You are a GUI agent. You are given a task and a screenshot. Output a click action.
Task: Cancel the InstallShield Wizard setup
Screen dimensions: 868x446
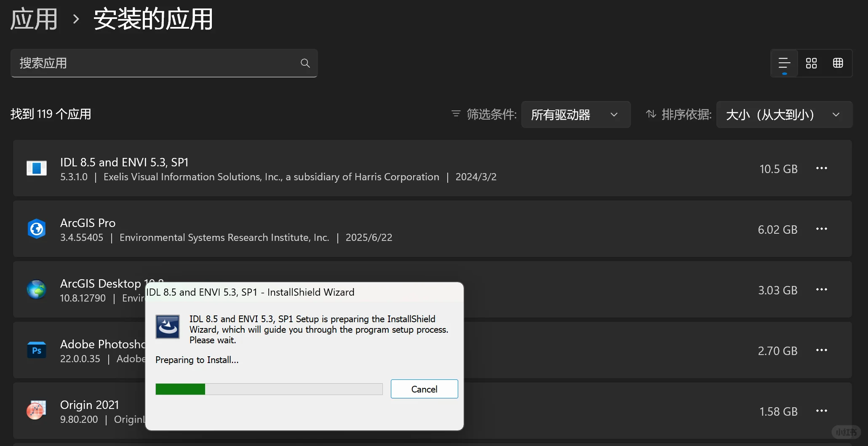(x=424, y=389)
